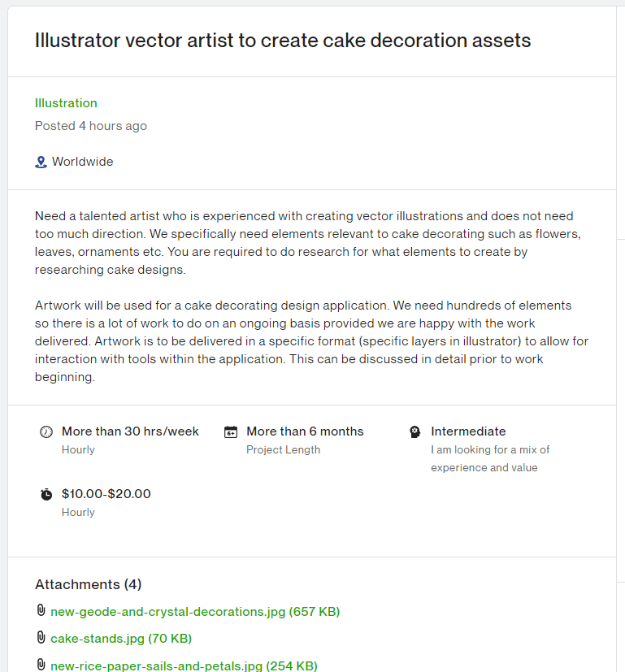The width and height of the screenshot is (625, 672).
Task: Select the stopwatch icon next to hourly rate
Action: click(x=46, y=493)
